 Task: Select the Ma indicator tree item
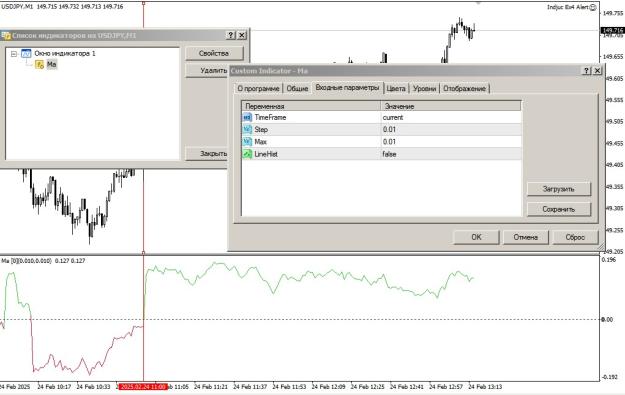52,65
